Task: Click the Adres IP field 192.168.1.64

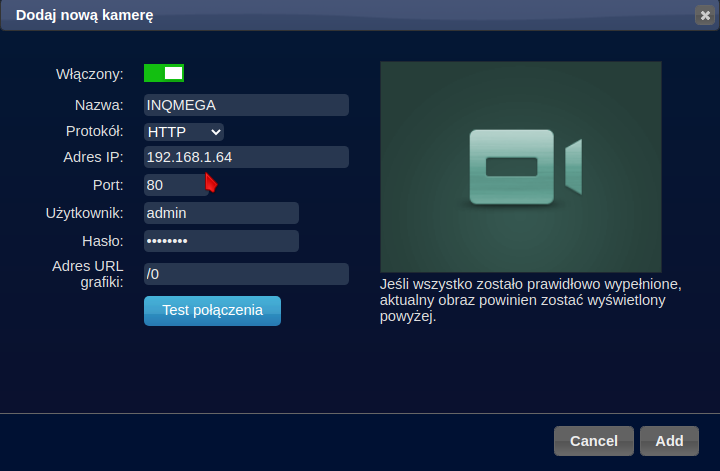Action: (x=246, y=157)
